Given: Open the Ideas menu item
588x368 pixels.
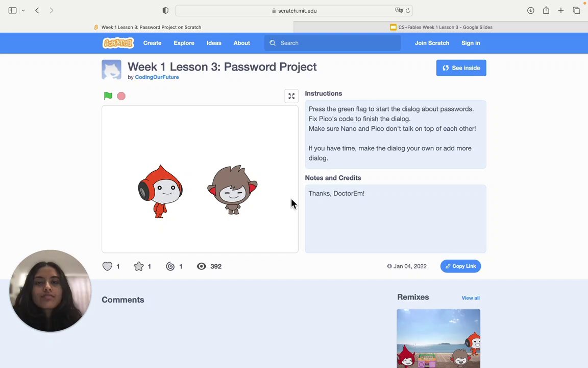Looking at the screenshot, I should click(214, 43).
